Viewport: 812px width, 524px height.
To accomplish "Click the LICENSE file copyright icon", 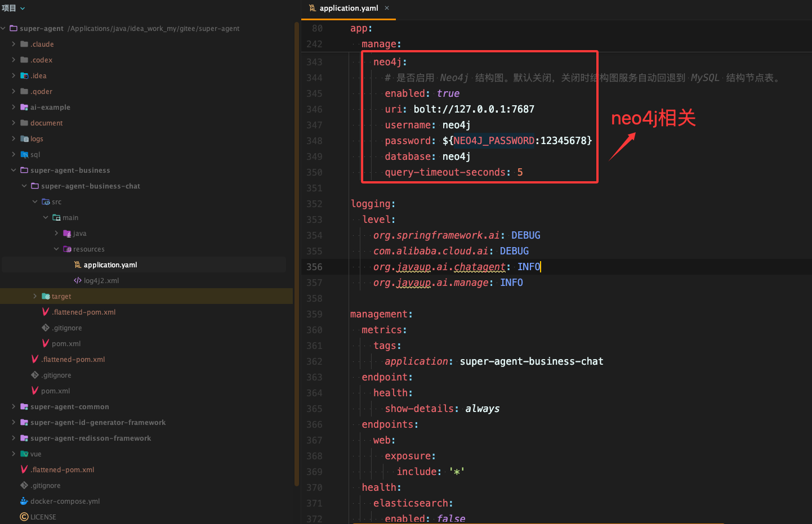I will point(24,517).
